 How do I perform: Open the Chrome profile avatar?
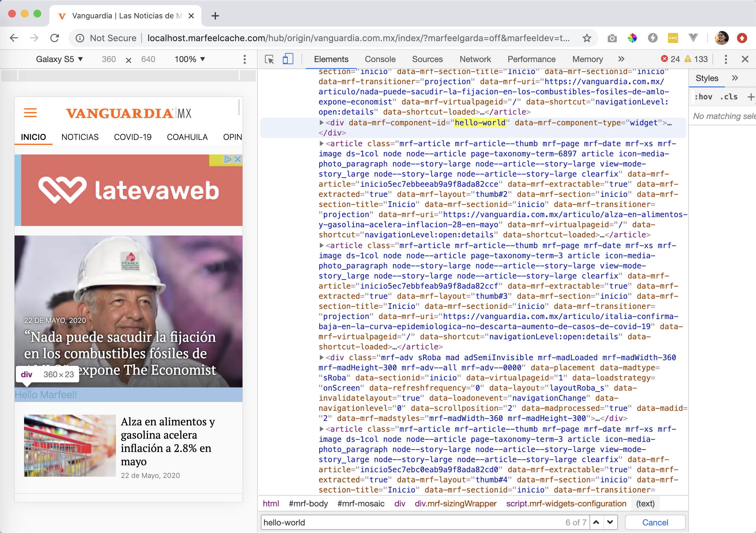point(721,38)
